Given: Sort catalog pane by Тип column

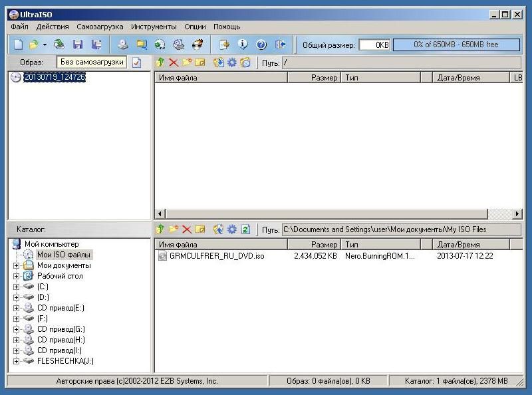Looking at the screenshot, I should coord(381,245).
